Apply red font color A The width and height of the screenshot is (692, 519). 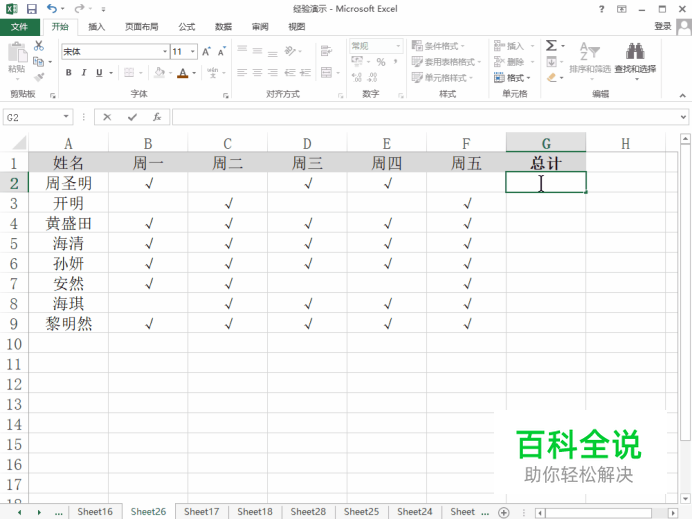pos(183,73)
